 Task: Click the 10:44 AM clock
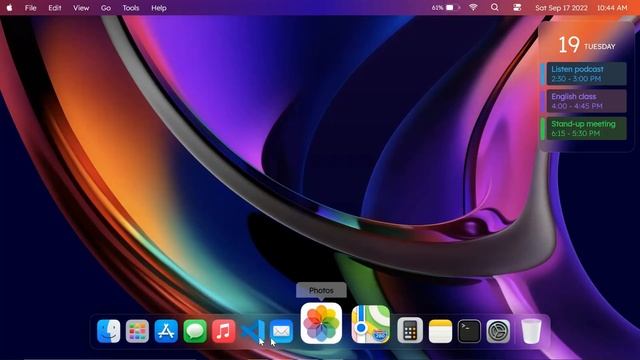pos(612,8)
